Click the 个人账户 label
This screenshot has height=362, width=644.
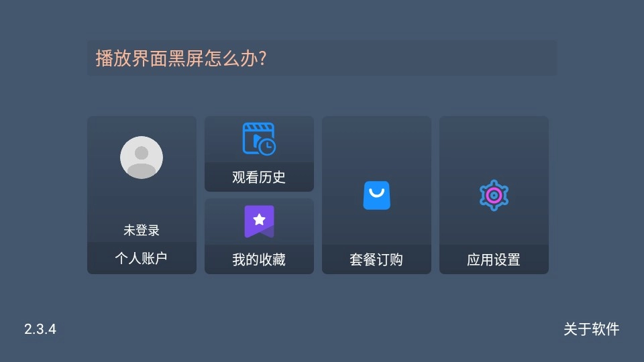coord(142,258)
